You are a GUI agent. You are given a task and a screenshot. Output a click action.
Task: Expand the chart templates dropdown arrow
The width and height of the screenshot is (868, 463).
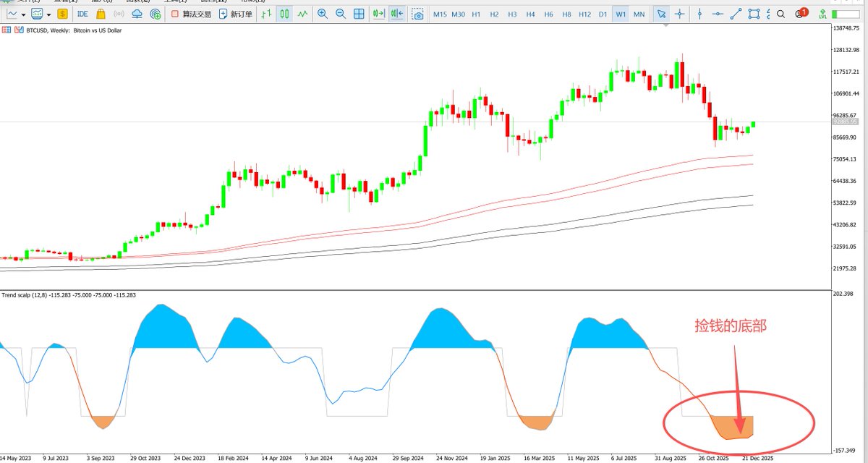coord(48,14)
